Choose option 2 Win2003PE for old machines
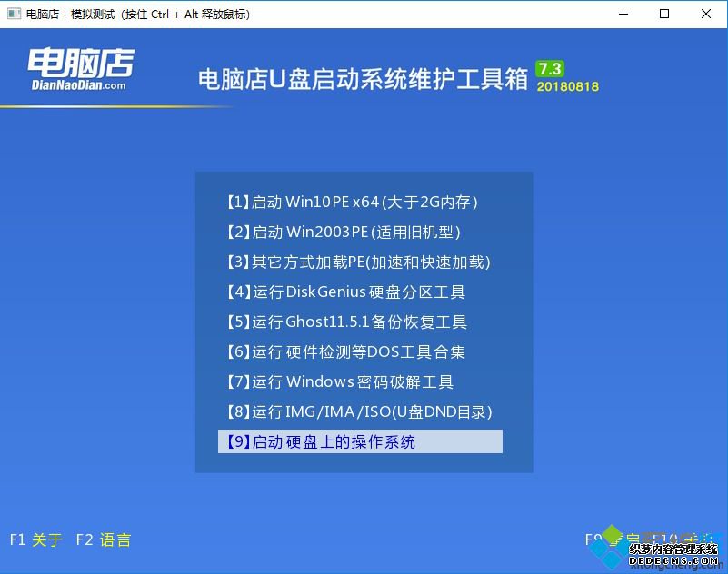This screenshot has width=728, height=574. click(x=344, y=232)
